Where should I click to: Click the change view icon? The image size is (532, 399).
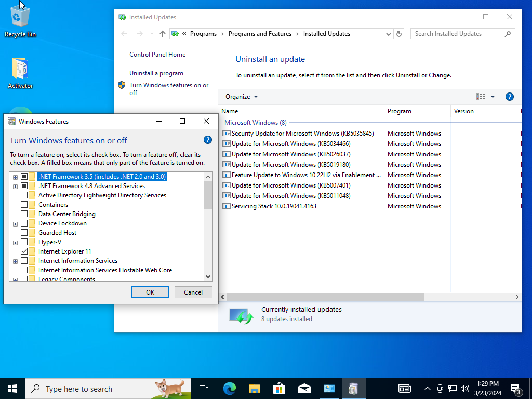(481, 97)
